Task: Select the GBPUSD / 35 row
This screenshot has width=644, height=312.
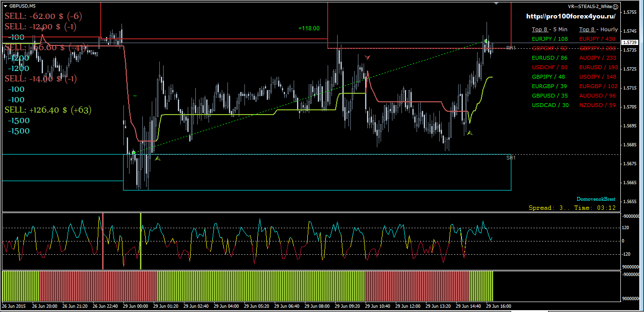Action: (549, 96)
